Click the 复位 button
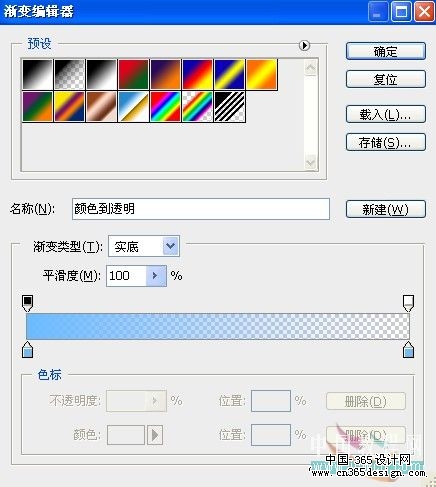Viewport: 436px width, 487px height. pos(386,79)
